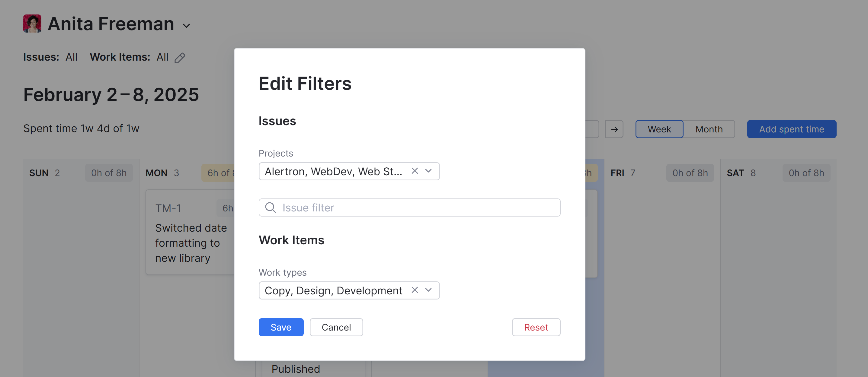The height and width of the screenshot is (377, 868).
Task: Clear the selected Projects with the X icon
Action: pos(415,171)
